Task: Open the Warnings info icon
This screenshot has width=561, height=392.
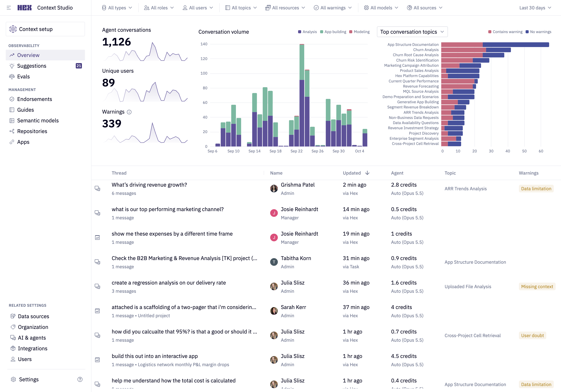Action: tap(129, 112)
